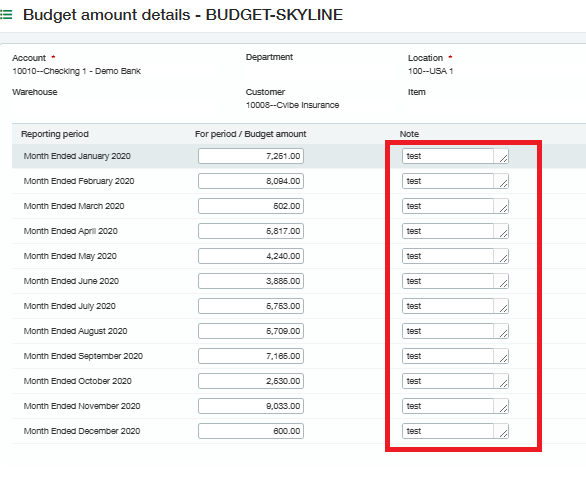Open the green list menu icon
This screenshot has height=487, width=586.
[6, 15]
